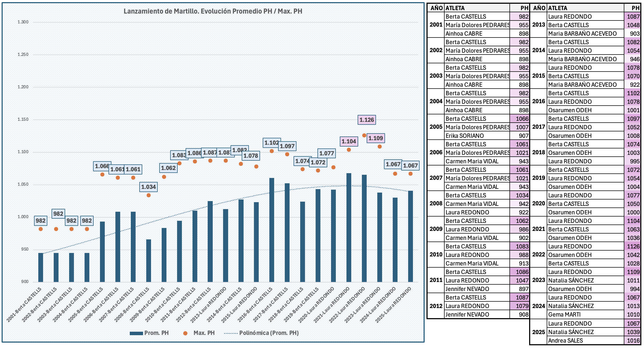The image size is (644, 349).
Task: Click the 1.104 data label
Action: (349, 142)
